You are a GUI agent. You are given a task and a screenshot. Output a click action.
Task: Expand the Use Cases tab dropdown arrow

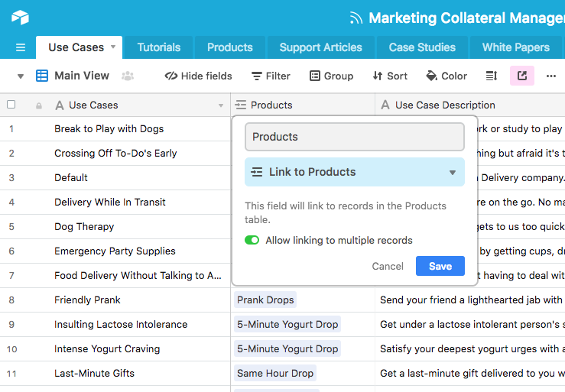click(x=113, y=47)
